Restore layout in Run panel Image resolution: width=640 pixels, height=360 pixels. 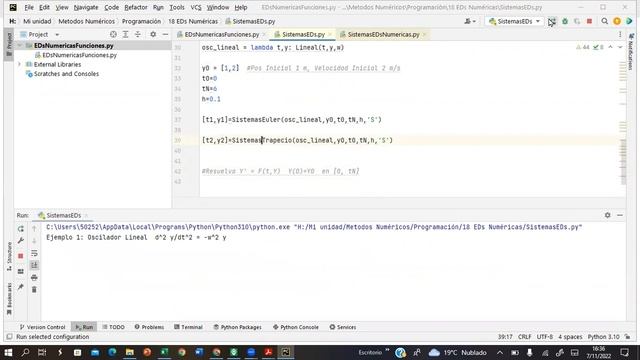click(21, 271)
